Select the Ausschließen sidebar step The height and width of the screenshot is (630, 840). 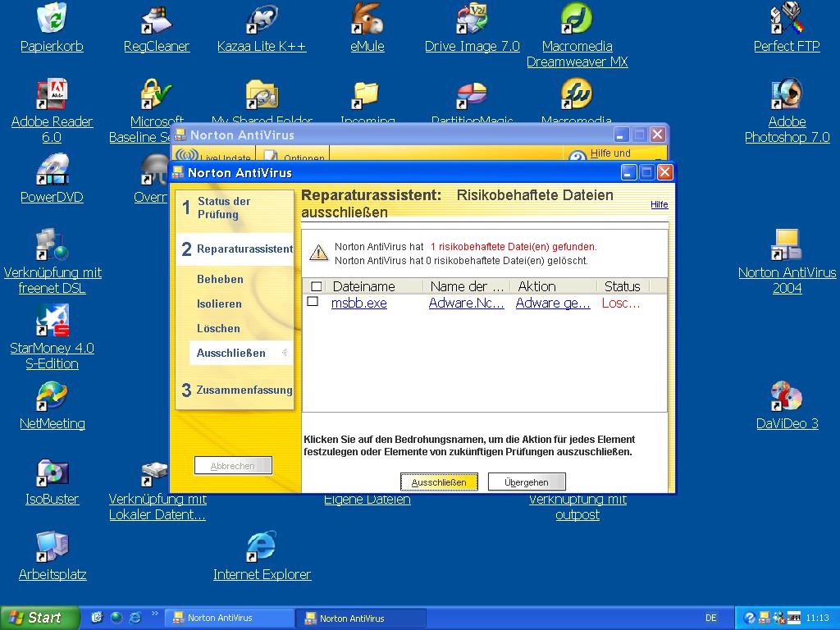point(240,353)
